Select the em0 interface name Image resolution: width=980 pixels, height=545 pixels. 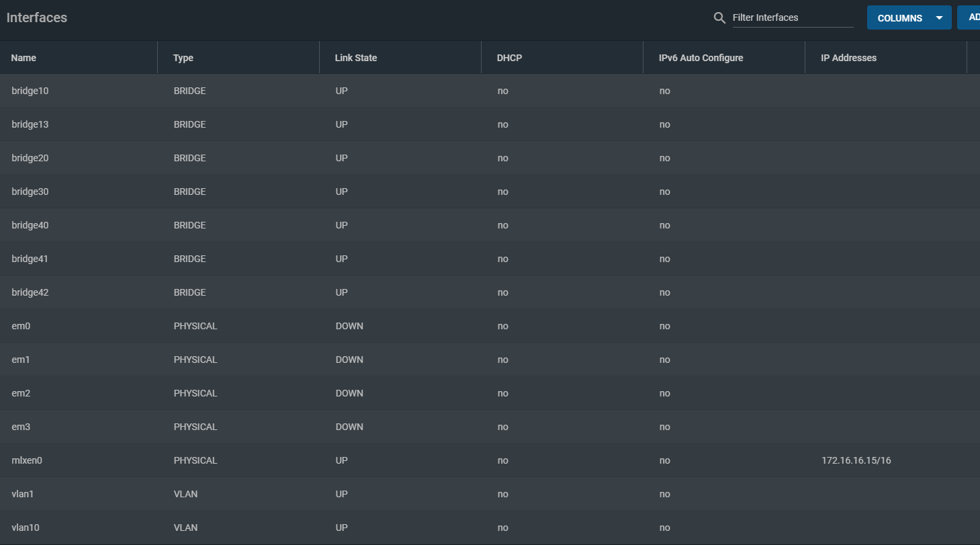21,326
